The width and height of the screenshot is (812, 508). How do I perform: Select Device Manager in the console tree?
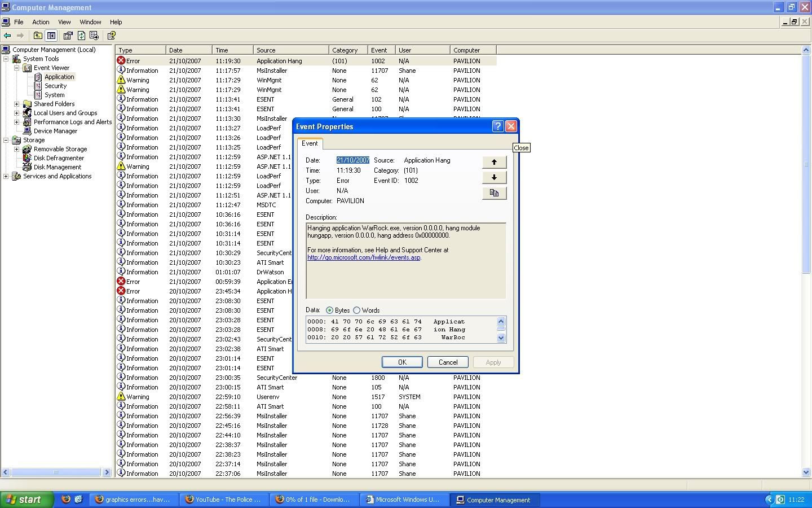(55, 131)
